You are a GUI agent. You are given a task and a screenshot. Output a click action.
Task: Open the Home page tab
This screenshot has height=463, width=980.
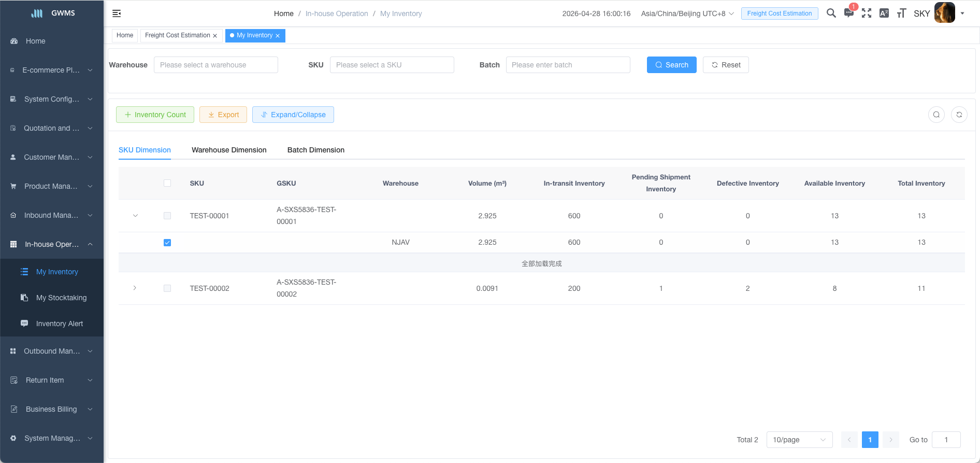[125, 35]
